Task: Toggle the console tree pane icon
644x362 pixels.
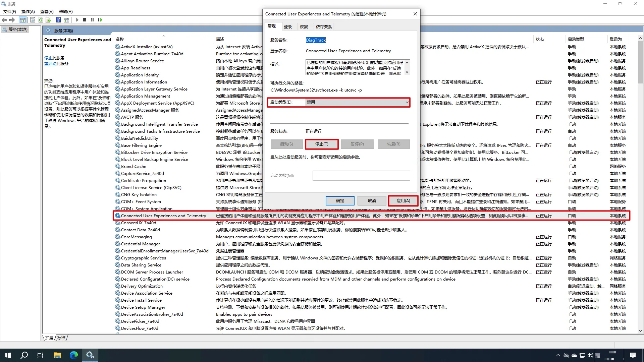Action: click(x=22, y=20)
